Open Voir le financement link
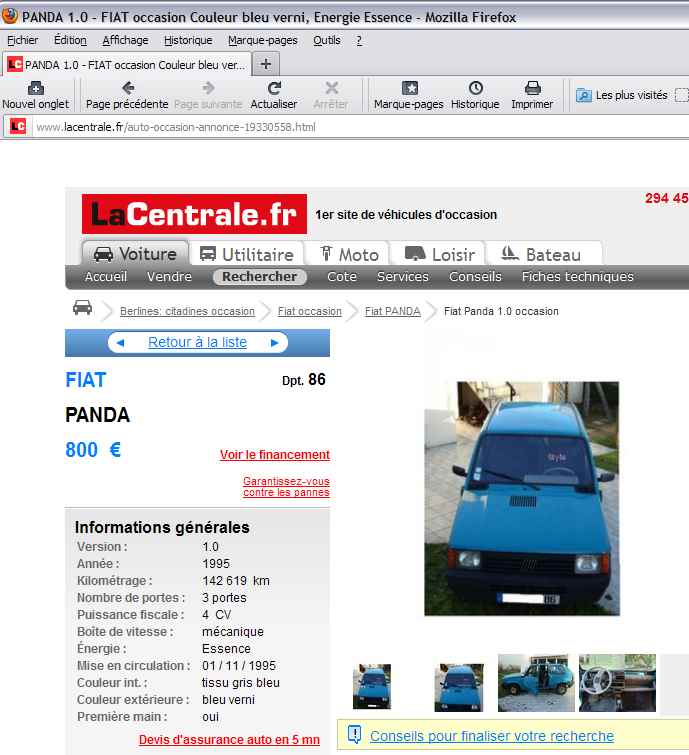 click(x=275, y=455)
